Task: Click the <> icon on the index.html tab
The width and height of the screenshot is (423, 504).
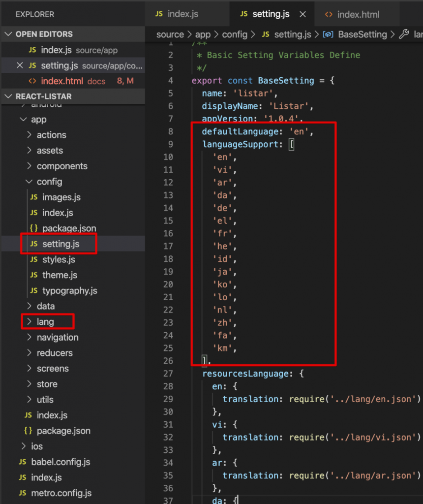Action: [330, 14]
